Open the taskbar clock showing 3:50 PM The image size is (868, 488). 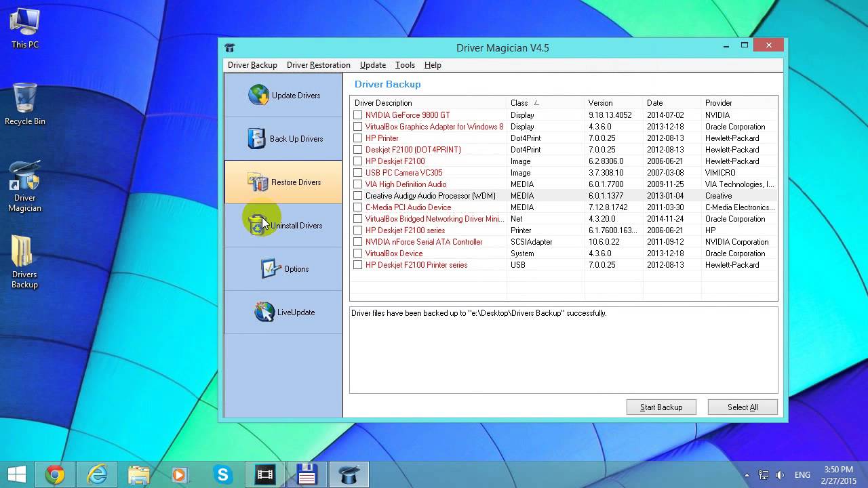(x=838, y=474)
